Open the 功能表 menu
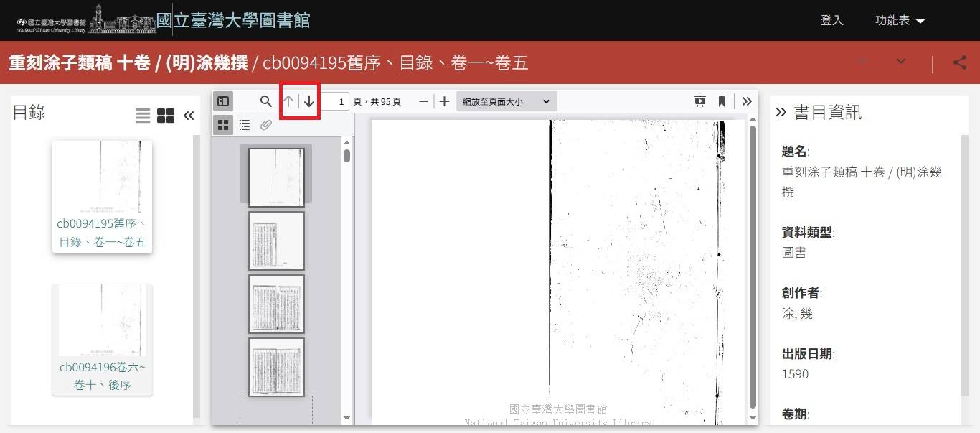This screenshot has width=980, height=433. pos(900,21)
